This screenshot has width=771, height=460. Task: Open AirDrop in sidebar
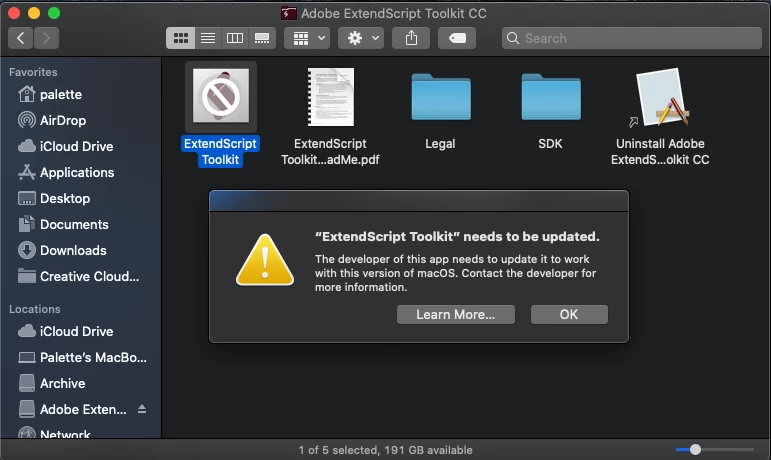coord(52,120)
